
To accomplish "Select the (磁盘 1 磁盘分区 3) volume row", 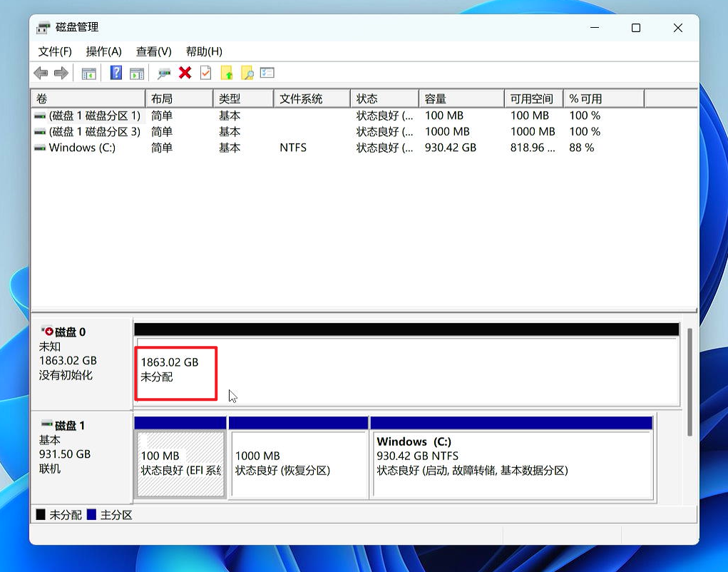I will 364,132.
